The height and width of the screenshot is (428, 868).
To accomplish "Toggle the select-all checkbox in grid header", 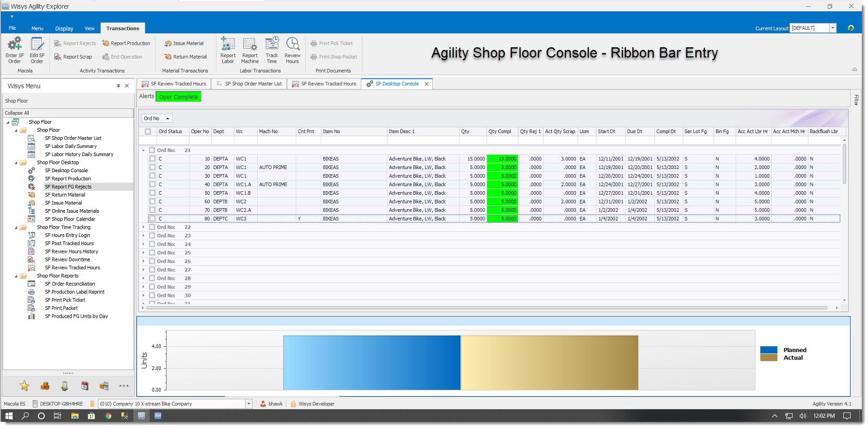I will pos(148,132).
